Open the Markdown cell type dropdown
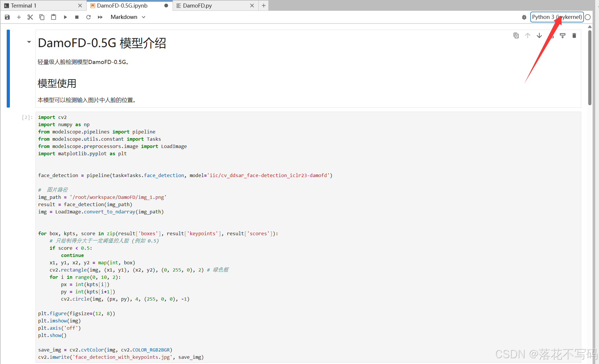The width and height of the screenshot is (599, 364). (128, 17)
